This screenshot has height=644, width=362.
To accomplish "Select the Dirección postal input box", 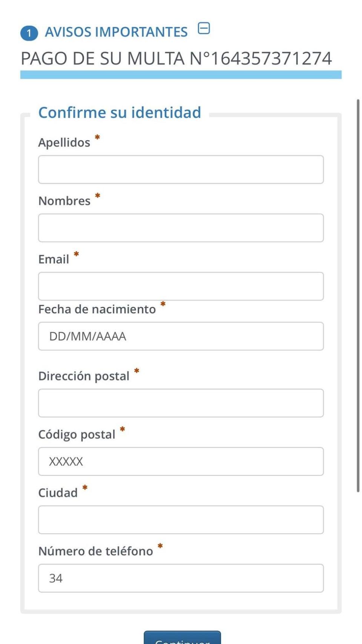I will tap(180, 403).
